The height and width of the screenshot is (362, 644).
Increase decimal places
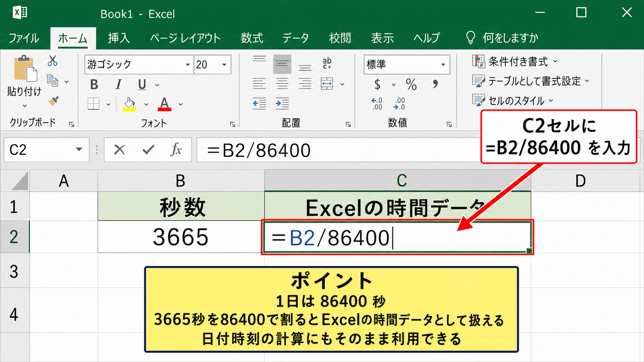(377, 103)
